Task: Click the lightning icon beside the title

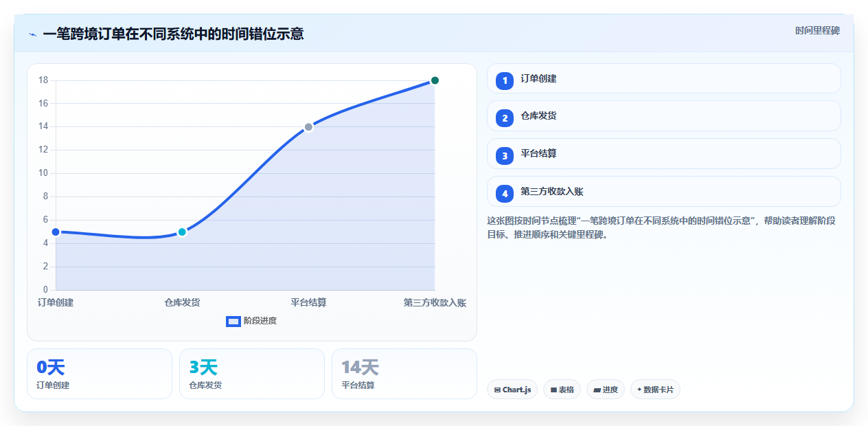Action: (x=33, y=34)
